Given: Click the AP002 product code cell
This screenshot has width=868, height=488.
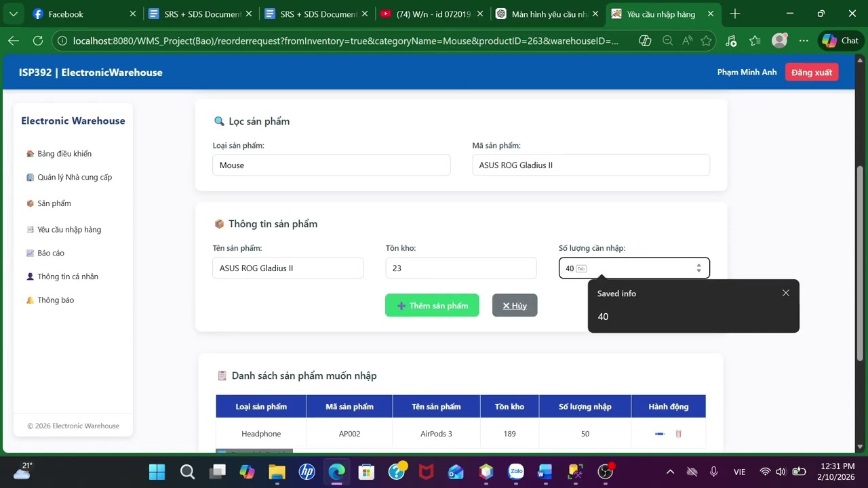Looking at the screenshot, I should tap(350, 434).
